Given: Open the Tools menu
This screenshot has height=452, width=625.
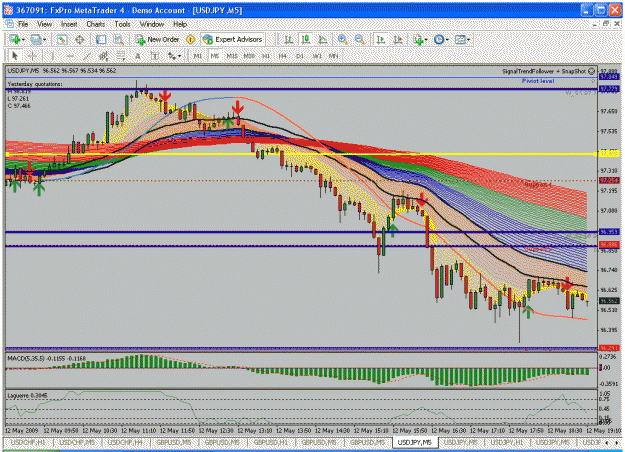Looking at the screenshot, I should click(x=122, y=24).
